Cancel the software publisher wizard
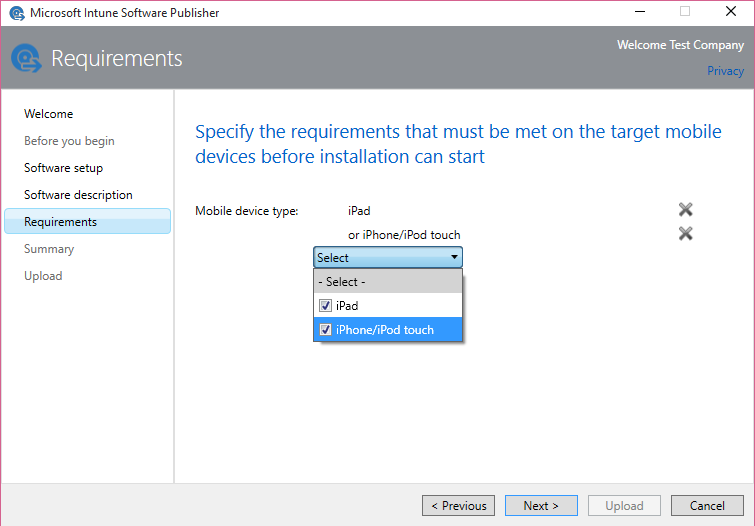The image size is (755, 526). [707, 506]
